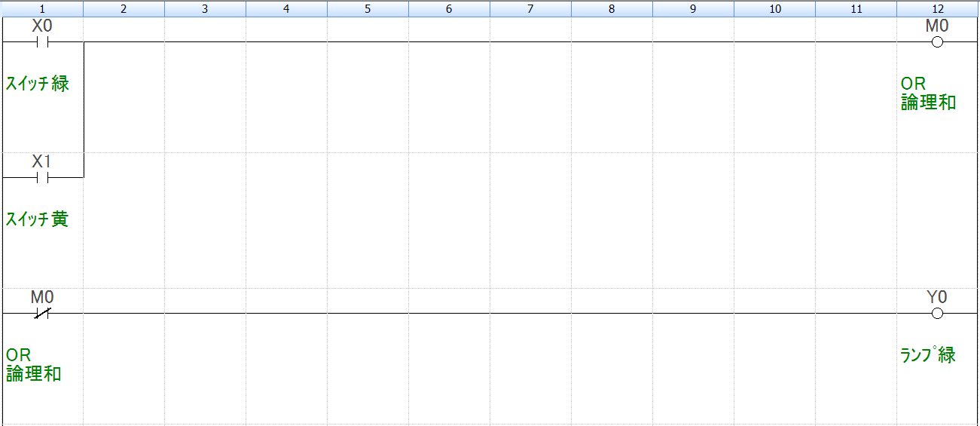The height and width of the screenshot is (426, 980).
Task: Click the X0 device label text
Action: [42, 26]
